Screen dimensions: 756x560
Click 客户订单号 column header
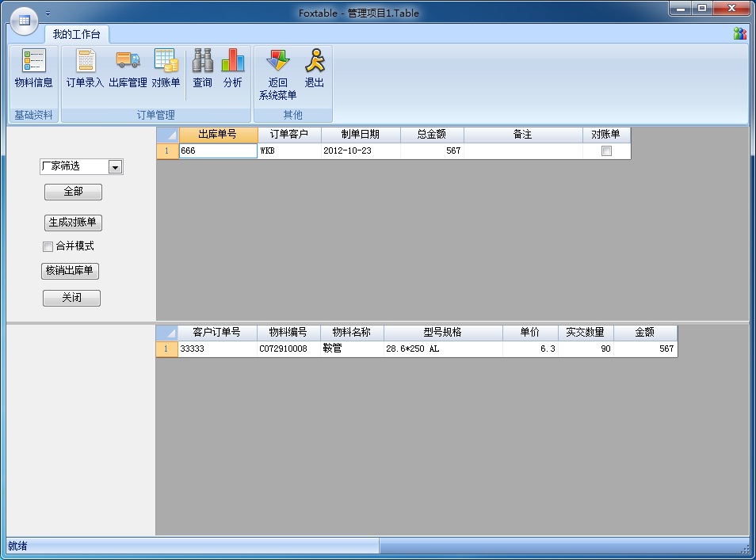[x=217, y=333]
